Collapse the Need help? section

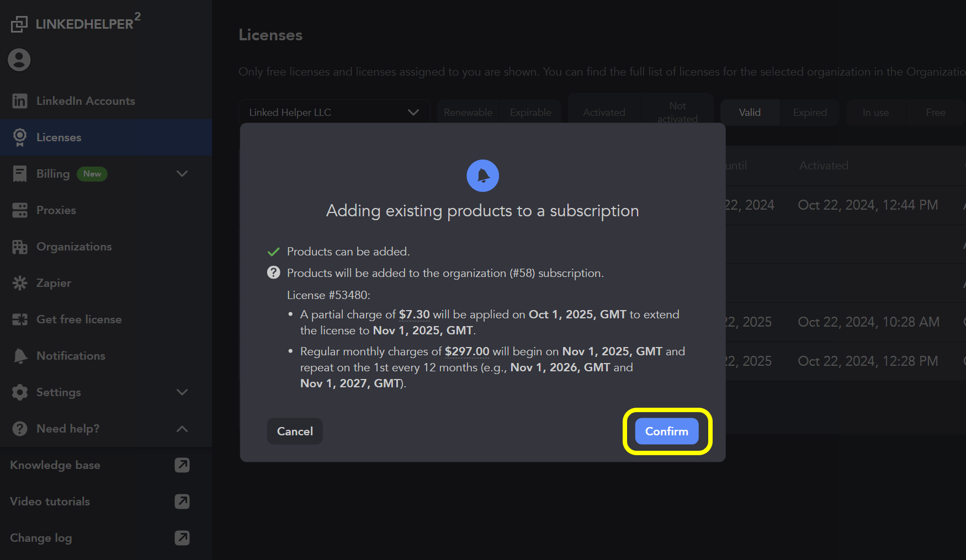tap(182, 429)
